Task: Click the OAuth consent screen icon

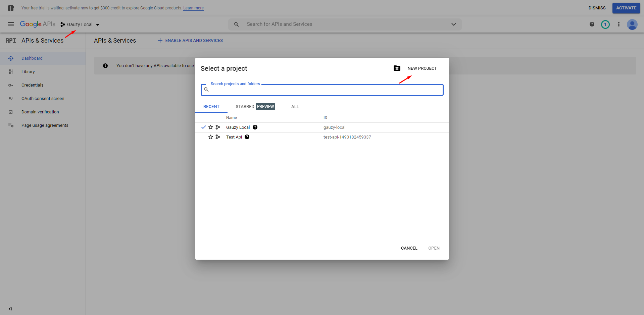Action: tap(11, 99)
